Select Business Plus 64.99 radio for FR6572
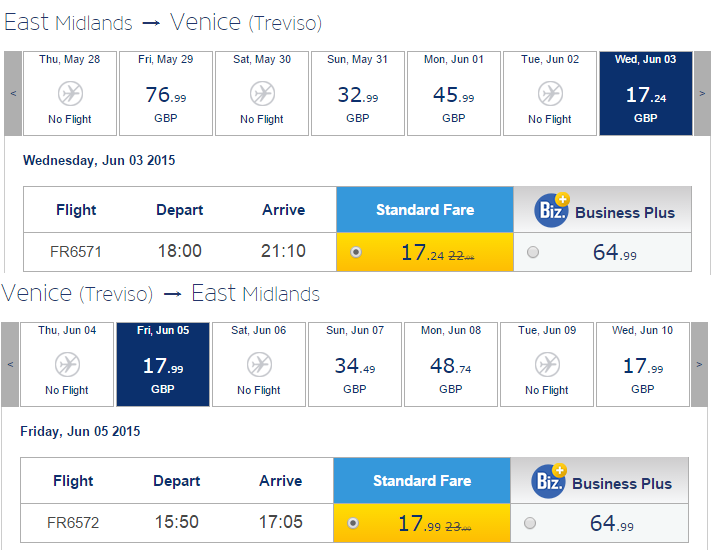 (x=530, y=523)
